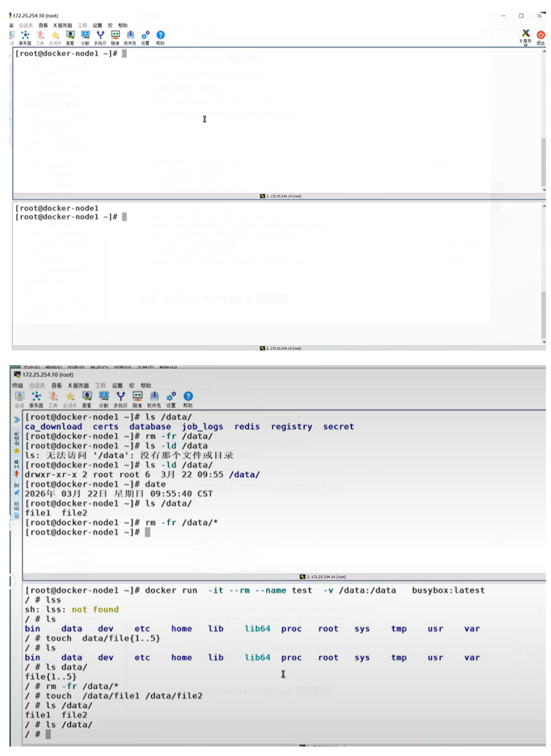This screenshot has height=756, width=551.
Task: Click 'secret' directory name in terminal output
Action: (339, 427)
